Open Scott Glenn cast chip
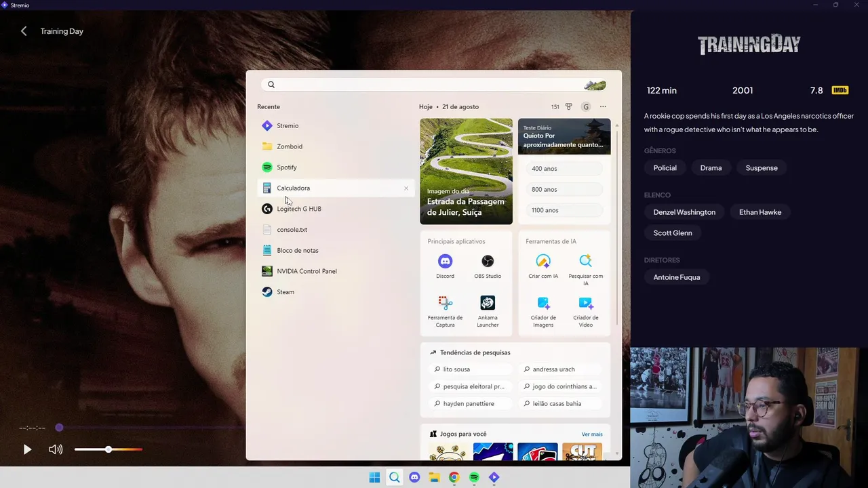The height and width of the screenshot is (488, 868). [673, 233]
